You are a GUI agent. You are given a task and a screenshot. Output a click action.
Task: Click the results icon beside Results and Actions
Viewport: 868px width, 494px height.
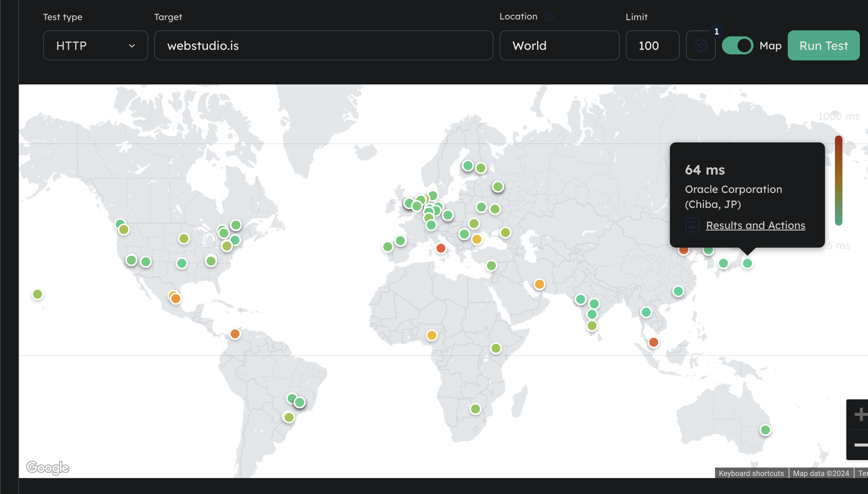[x=692, y=225]
